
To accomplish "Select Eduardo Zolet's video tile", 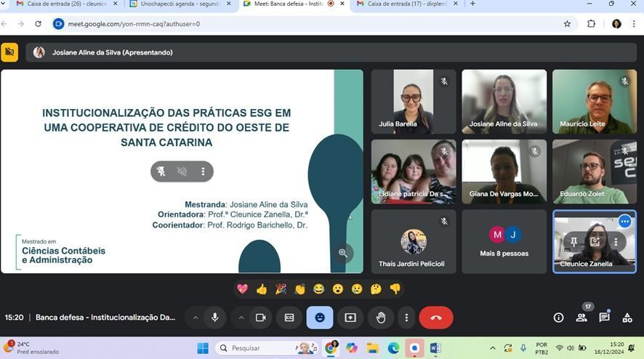I will point(595,172).
